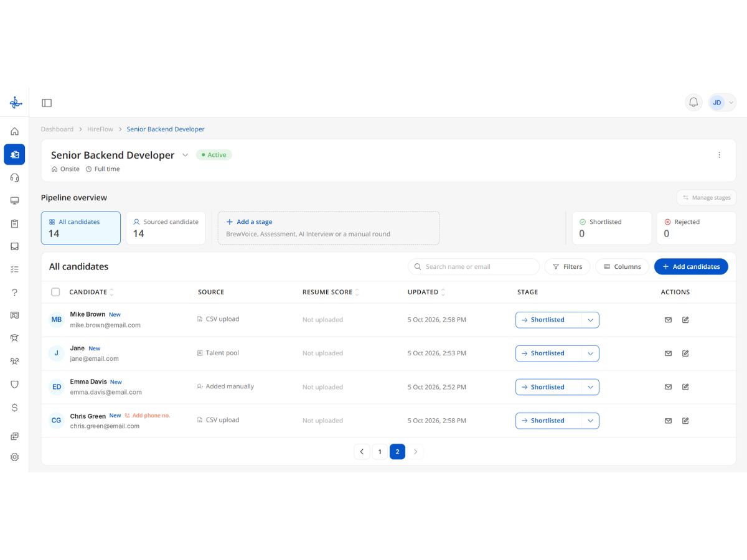The width and height of the screenshot is (747, 560).
Task: Toggle the sidebar panel icon
Action: tap(47, 103)
